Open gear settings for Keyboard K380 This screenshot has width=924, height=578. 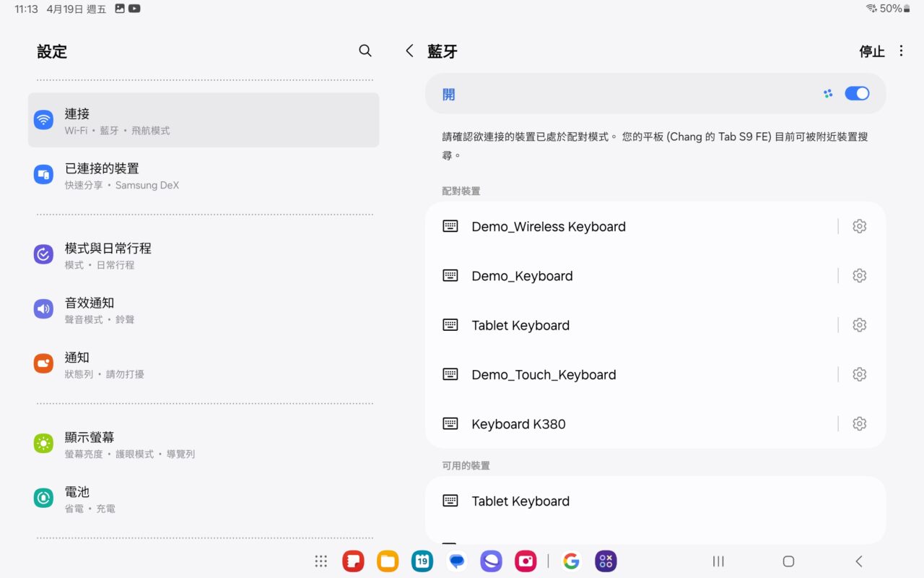coord(859,423)
